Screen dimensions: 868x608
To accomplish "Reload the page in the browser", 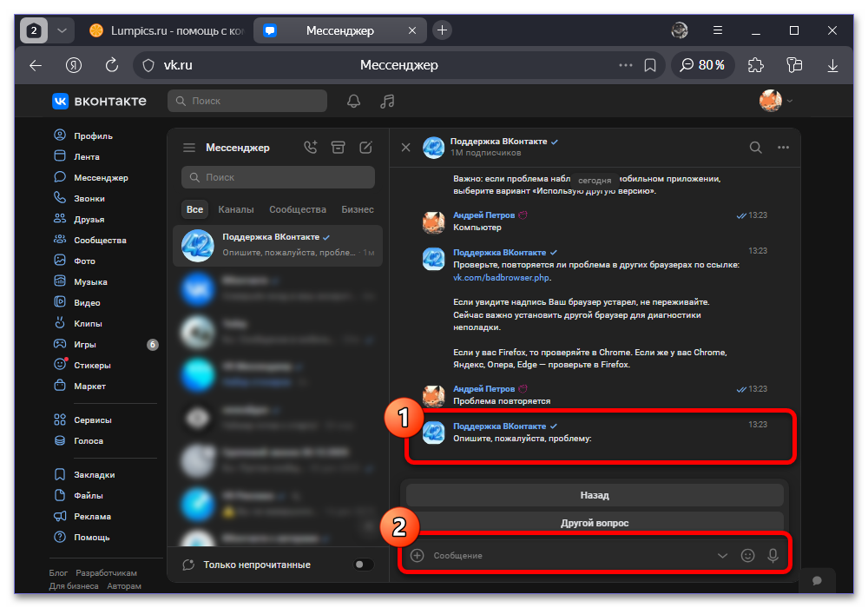I will click(112, 65).
